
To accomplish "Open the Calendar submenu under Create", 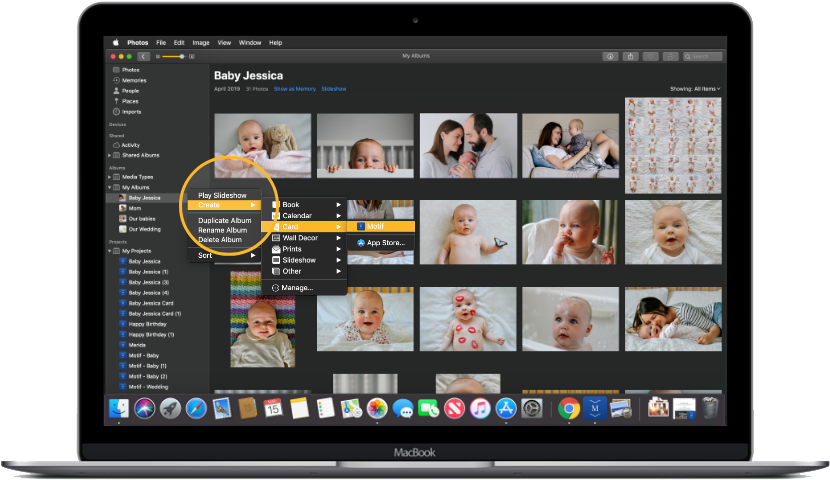I will (x=304, y=215).
